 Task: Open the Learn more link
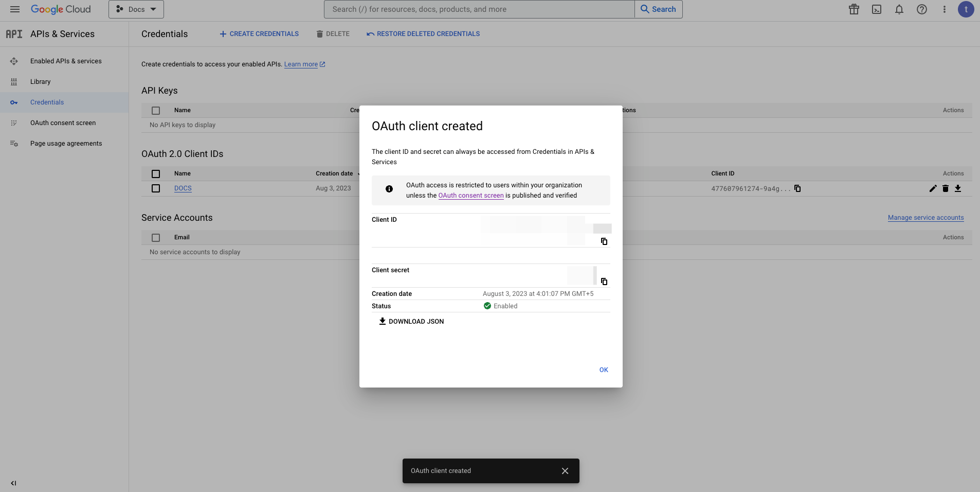304,64
